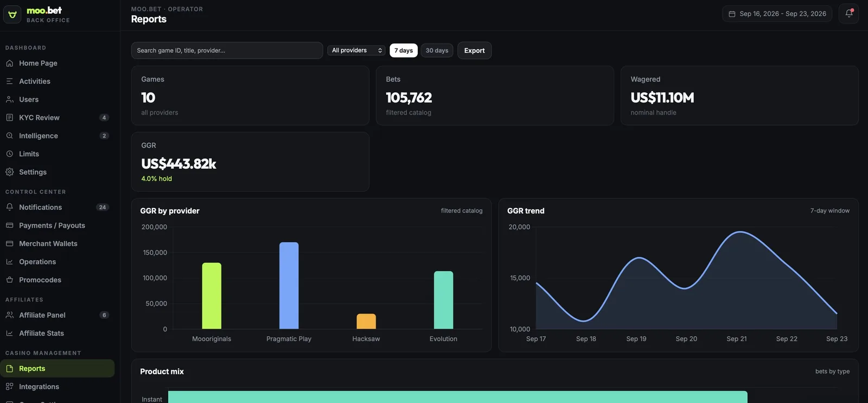Select the 7 days range toggle
The image size is (868, 403).
[404, 51]
